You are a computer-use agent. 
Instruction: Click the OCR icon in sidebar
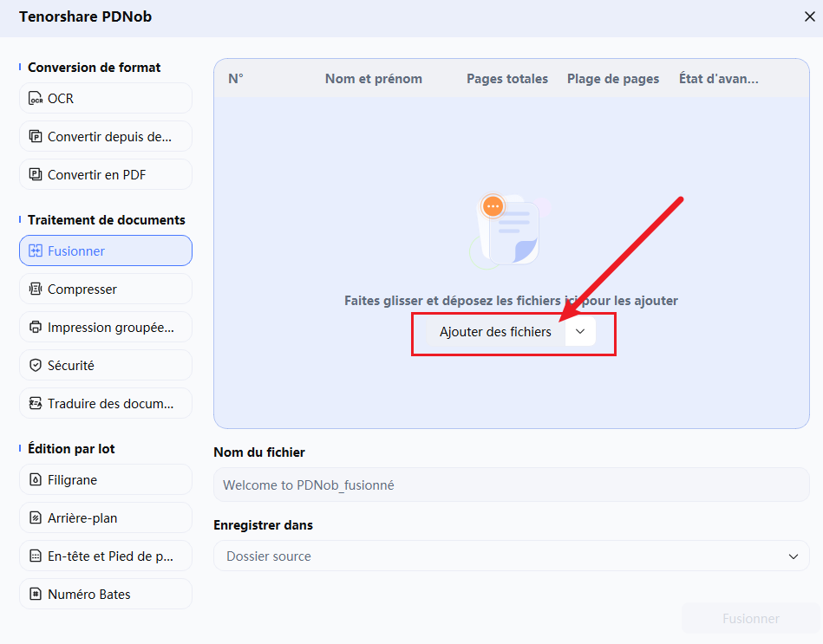coord(36,99)
